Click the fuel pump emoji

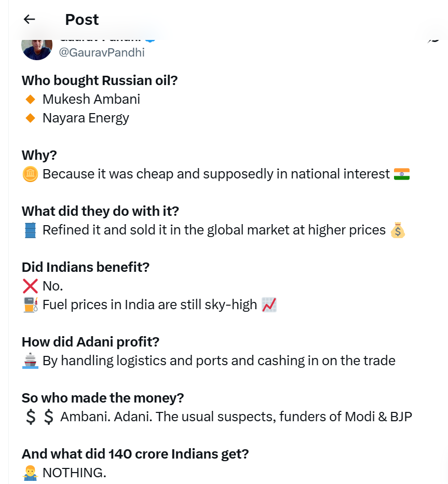pyautogui.click(x=30, y=305)
